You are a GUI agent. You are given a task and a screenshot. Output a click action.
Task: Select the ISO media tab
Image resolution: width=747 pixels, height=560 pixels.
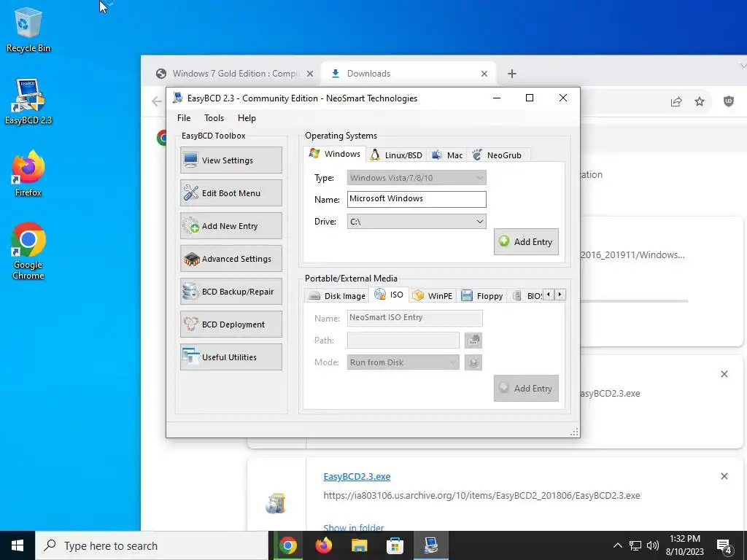click(x=390, y=295)
